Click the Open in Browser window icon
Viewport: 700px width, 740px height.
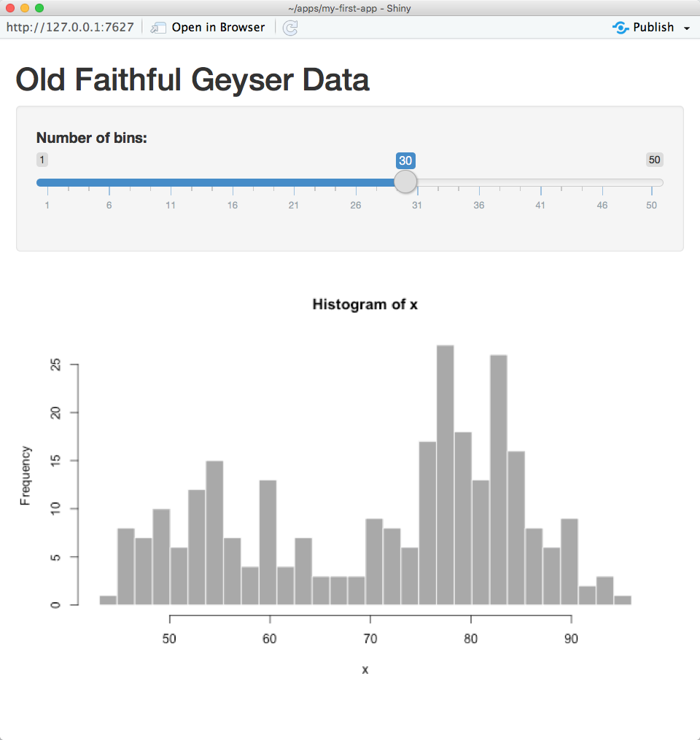coord(158,28)
